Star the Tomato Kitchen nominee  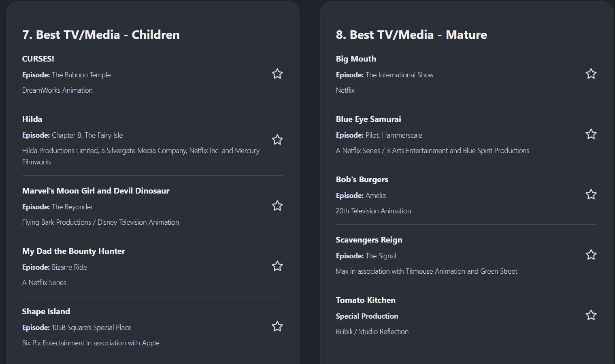pyautogui.click(x=591, y=315)
